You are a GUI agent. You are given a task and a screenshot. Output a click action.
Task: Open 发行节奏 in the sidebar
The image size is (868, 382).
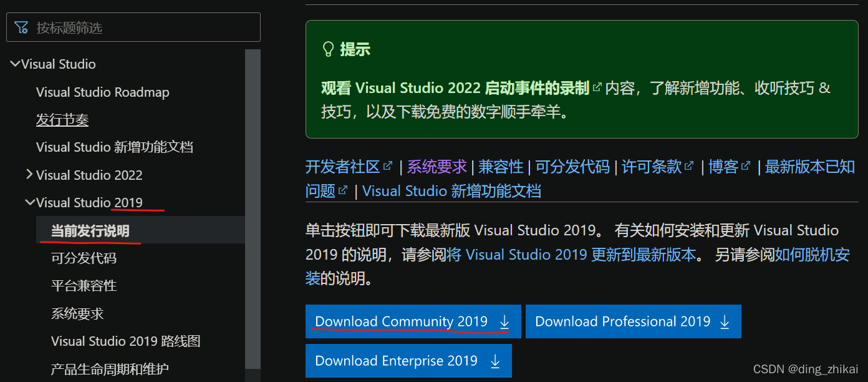click(62, 120)
